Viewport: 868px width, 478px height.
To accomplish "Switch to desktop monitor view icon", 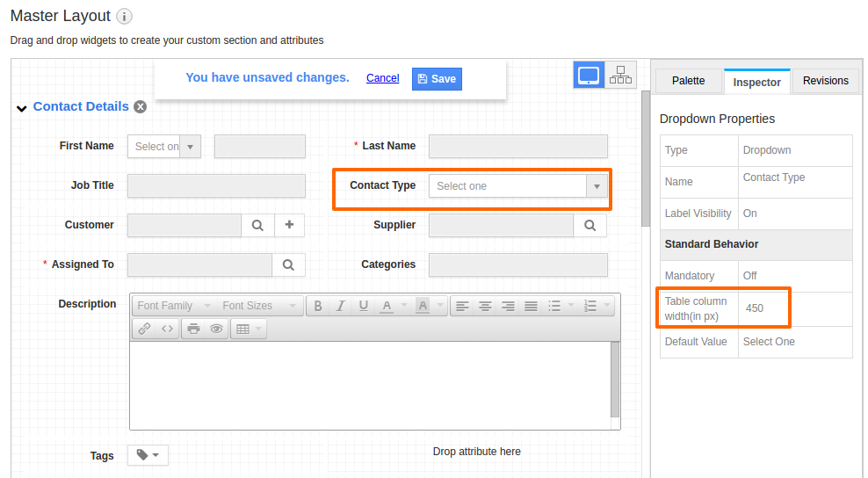I will coord(588,75).
